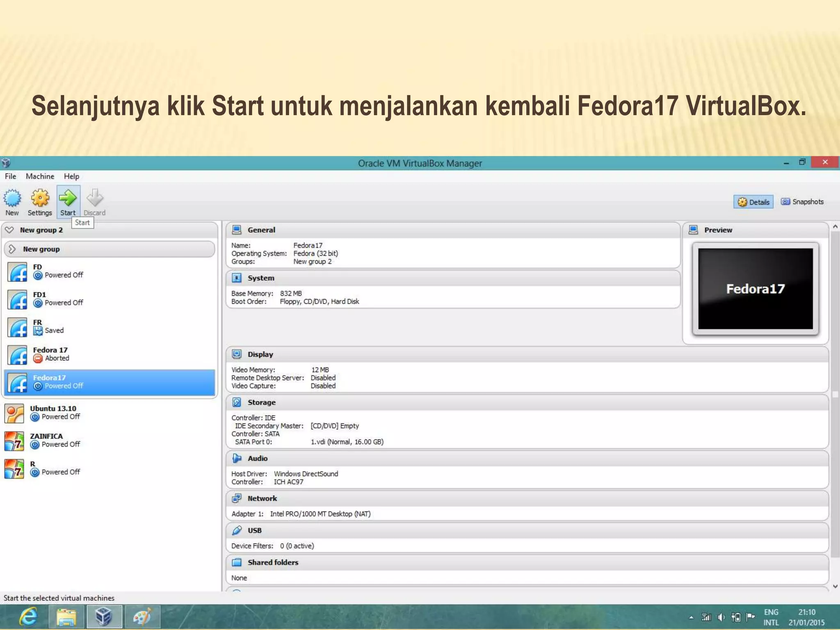Select the ZAINFICA virtual machine
Screen dimensions: 840x630
110,441
